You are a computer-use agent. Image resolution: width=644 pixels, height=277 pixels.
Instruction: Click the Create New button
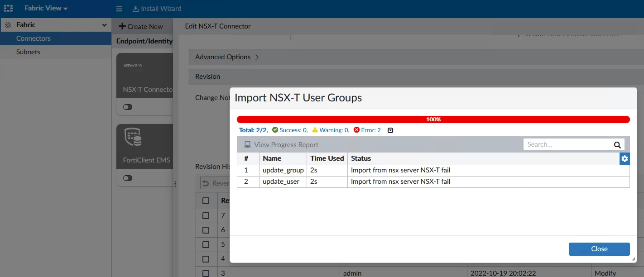[141, 26]
